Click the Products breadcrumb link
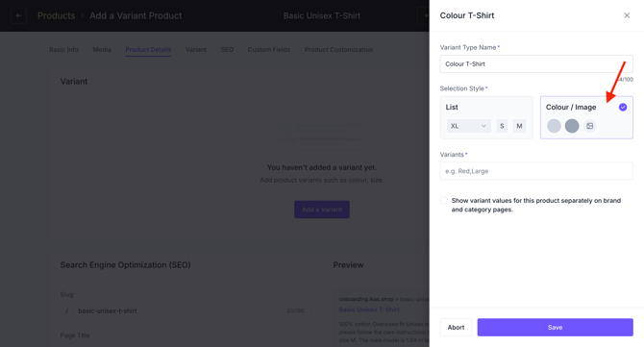The width and height of the screenshot is (644, 347). point(57,15)
